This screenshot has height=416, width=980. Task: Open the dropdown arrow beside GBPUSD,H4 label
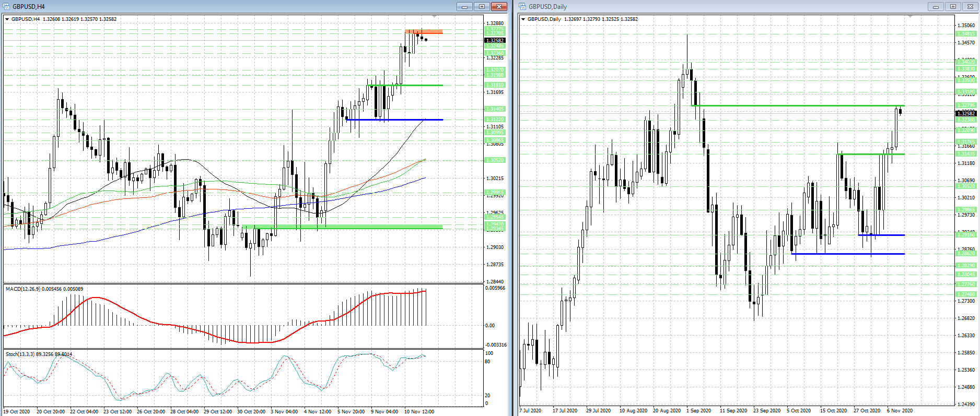(7, 19)
